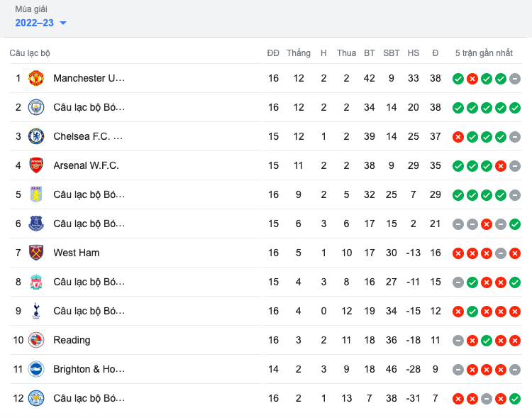Click the Leicester crest in row 12
The width and height of the screenshot is (532, 418).
35,398
